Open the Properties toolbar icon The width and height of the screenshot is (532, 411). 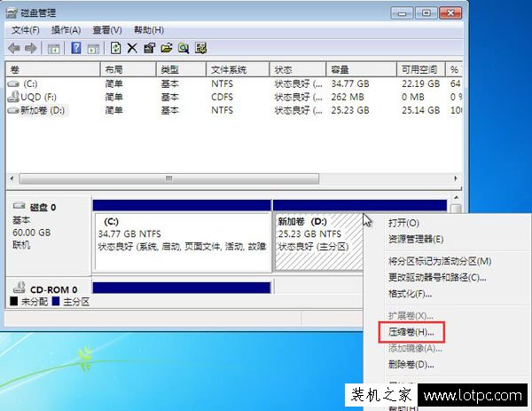point(149,48)
